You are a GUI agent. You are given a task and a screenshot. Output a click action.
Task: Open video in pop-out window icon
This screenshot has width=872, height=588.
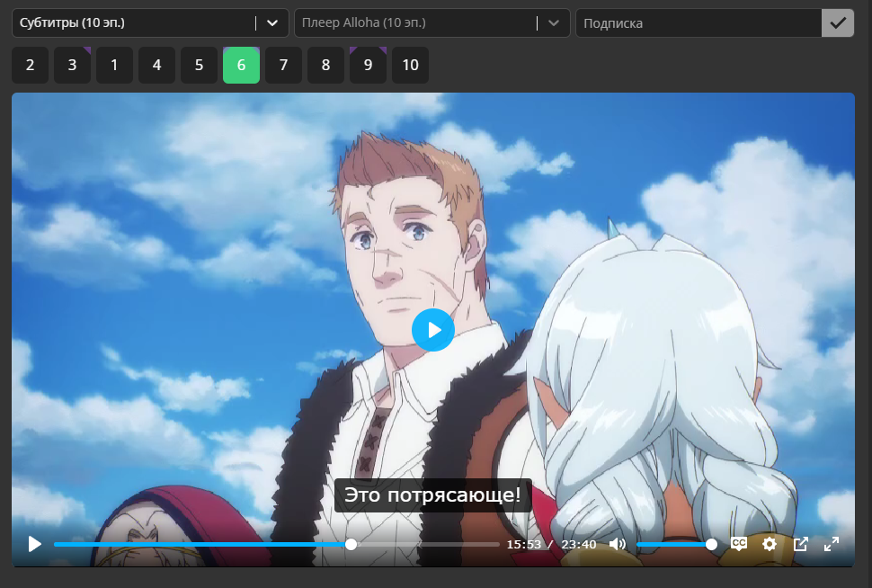800,544
